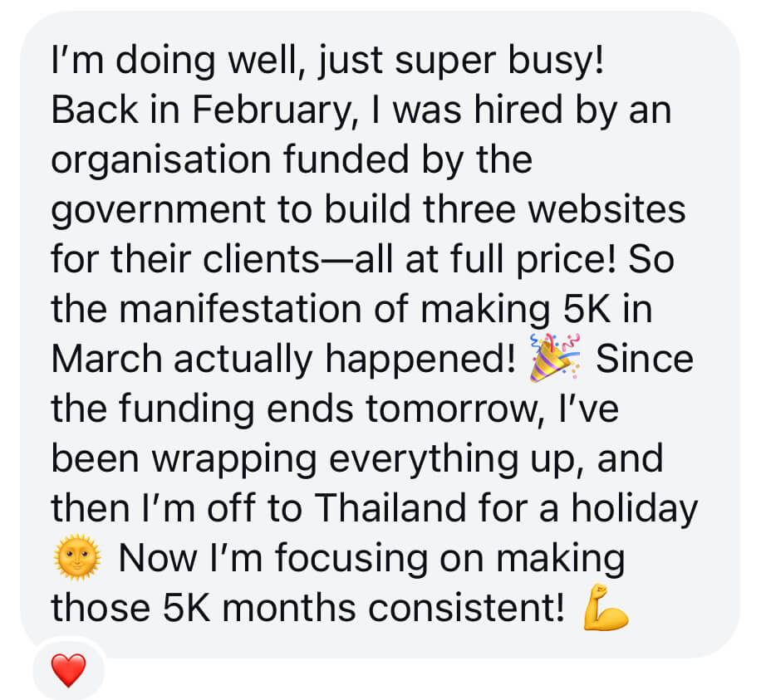Click the "5K months" phrase near bottom
Viewport: 761px width, 700px height.
(259, 607)
